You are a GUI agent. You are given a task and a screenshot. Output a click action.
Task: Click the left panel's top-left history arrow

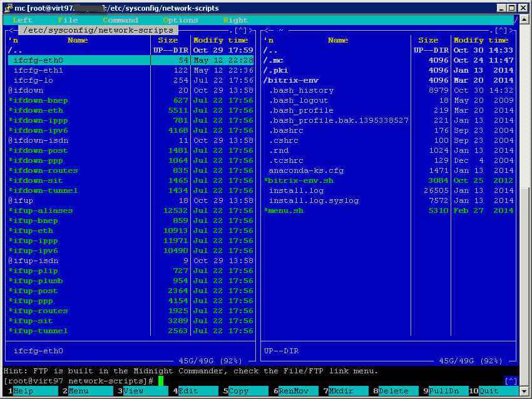click(x=11, y=30)
